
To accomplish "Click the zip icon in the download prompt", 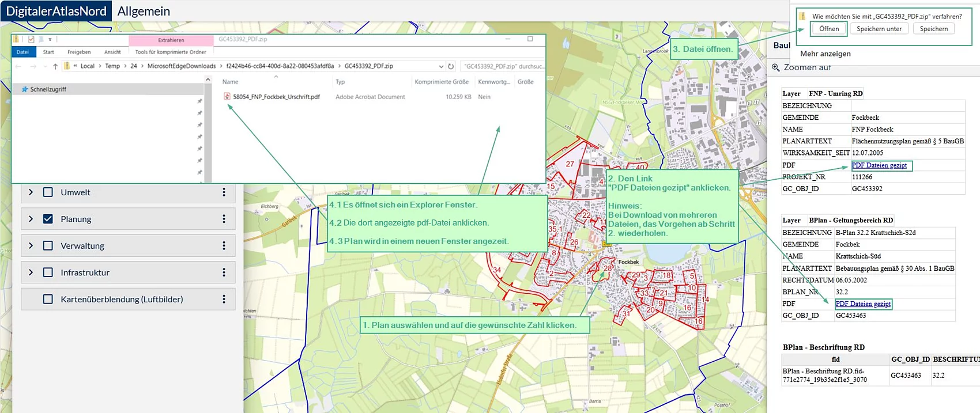I will click(802, 16).
